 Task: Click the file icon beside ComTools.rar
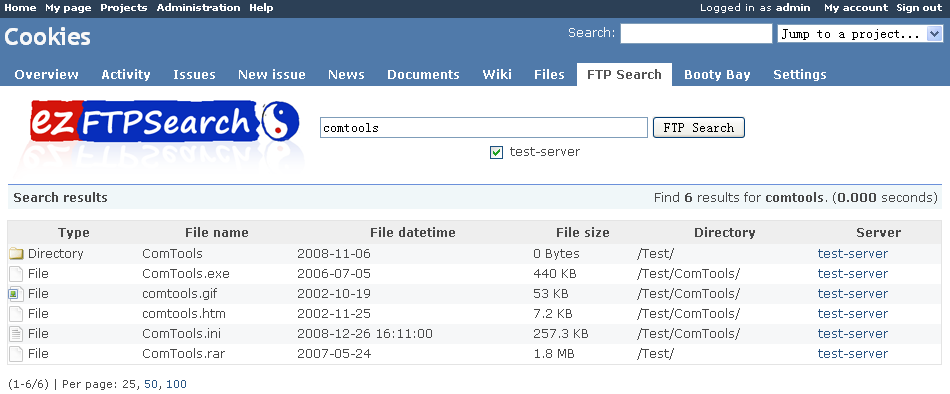[16, 354]
